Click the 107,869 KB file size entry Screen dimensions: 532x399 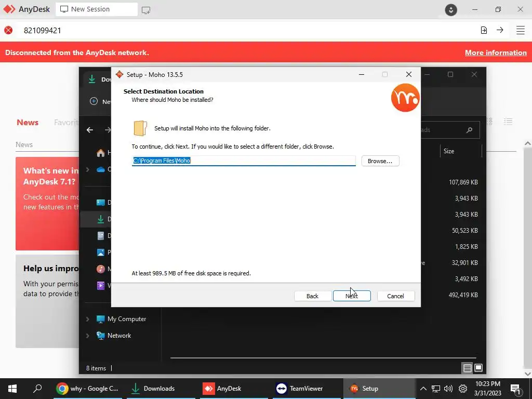click(x=463, y=182)
